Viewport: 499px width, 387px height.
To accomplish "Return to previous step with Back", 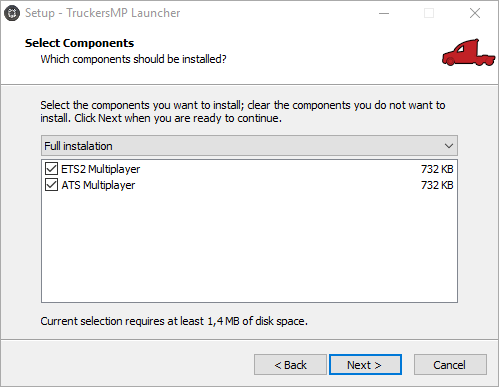I will click(290, 365).
